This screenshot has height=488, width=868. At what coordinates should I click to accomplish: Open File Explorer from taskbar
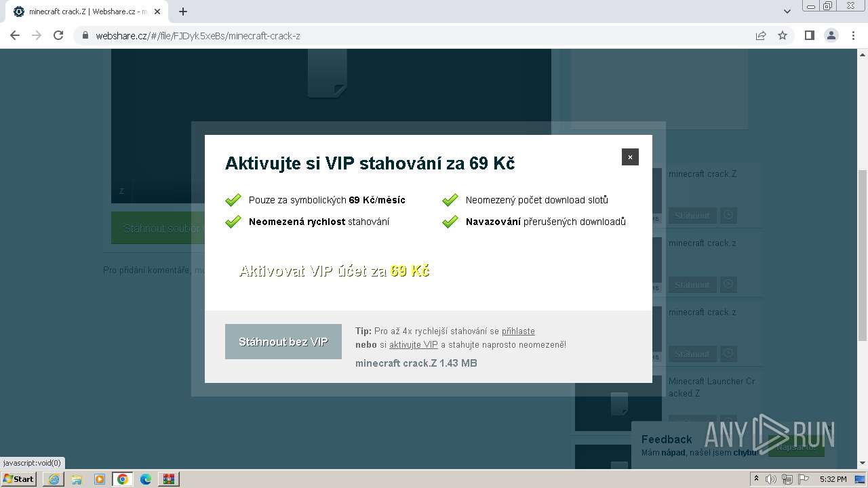[77, 479]
